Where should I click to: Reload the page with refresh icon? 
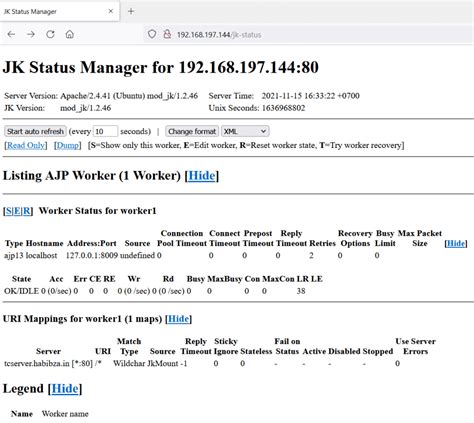(50, 34)
